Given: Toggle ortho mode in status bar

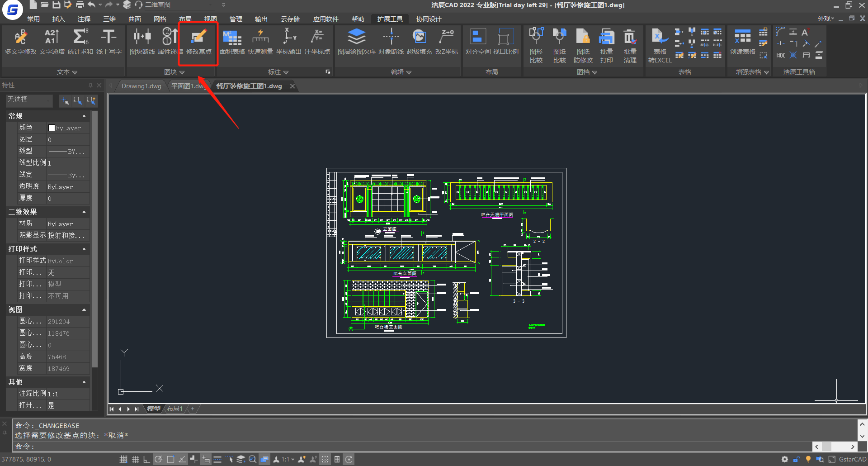Looking at the screenshot, I should (146, 459).
